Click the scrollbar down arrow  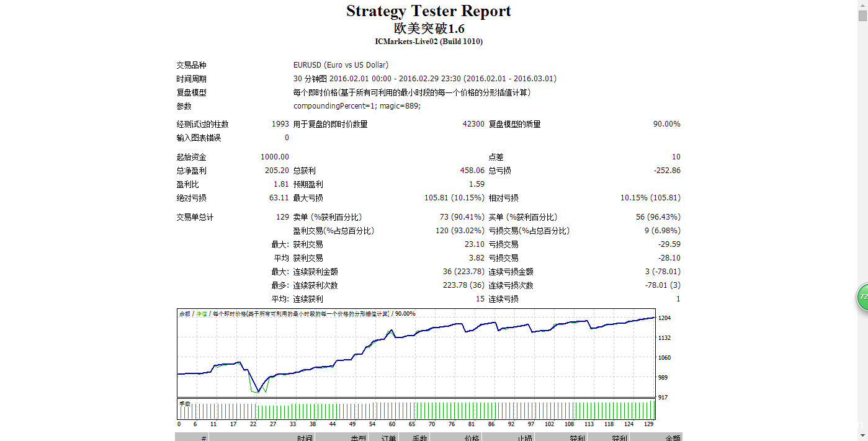coord(862,436)
